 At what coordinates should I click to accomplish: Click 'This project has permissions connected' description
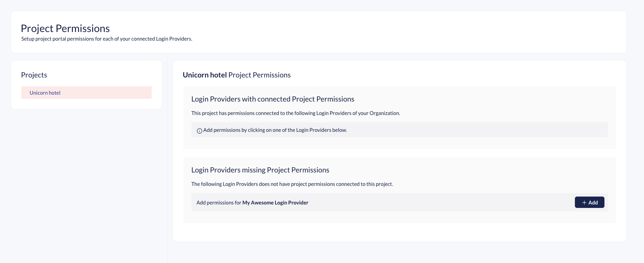(296, 113)
